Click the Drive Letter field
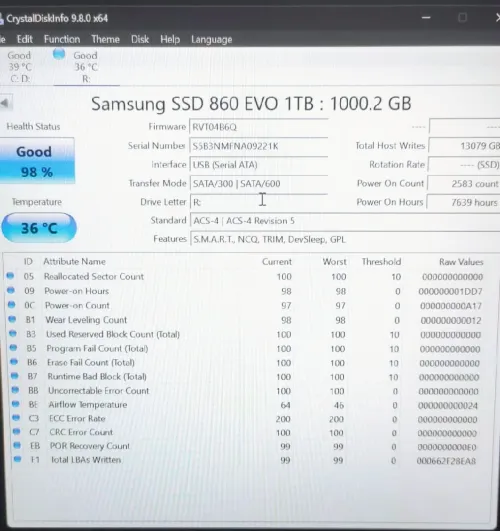 point(258,202)
